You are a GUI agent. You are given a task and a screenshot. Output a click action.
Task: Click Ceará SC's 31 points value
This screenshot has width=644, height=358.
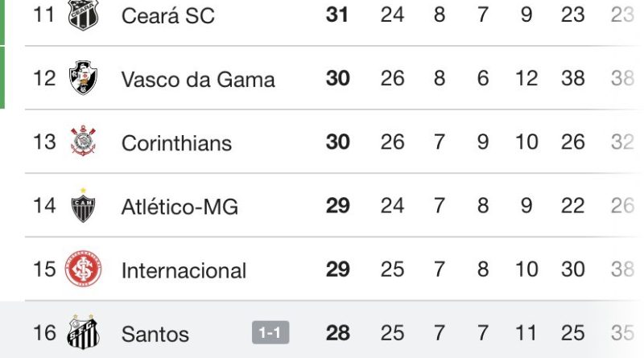coord(337,14)
